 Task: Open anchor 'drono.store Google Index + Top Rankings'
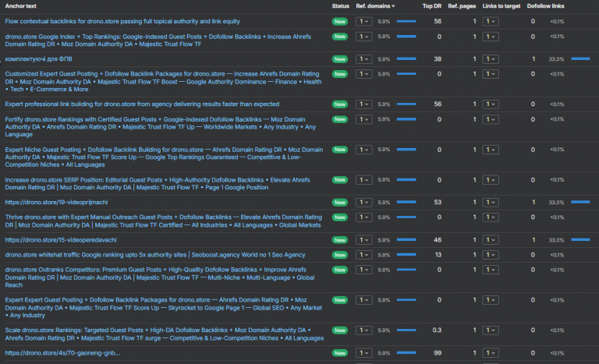pos(158,41)
